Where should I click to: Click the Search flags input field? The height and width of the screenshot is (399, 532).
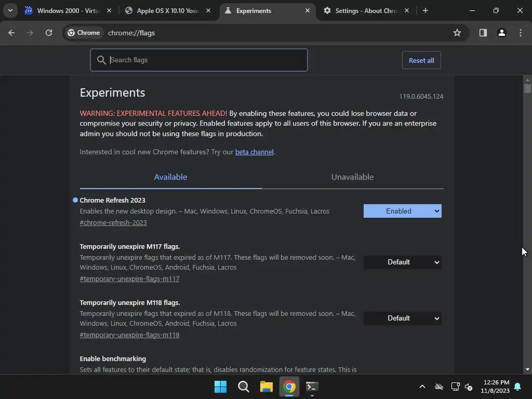pyautogui.click(x=199, y=60)
